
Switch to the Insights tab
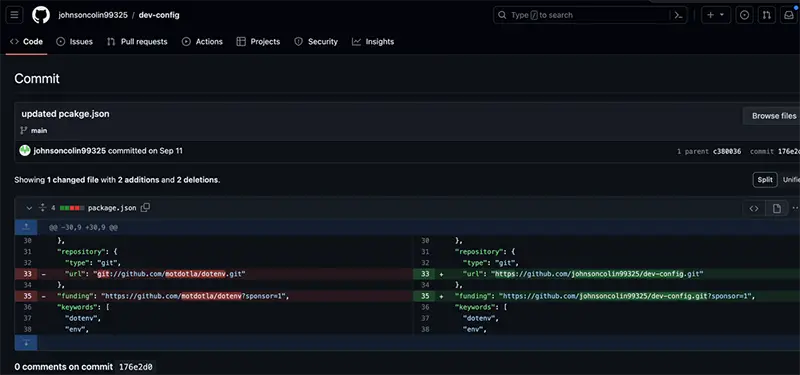(373, 42)
